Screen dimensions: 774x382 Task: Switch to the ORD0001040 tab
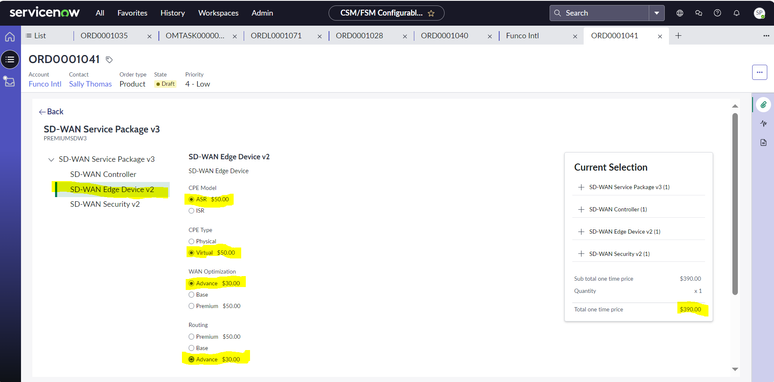444,36
